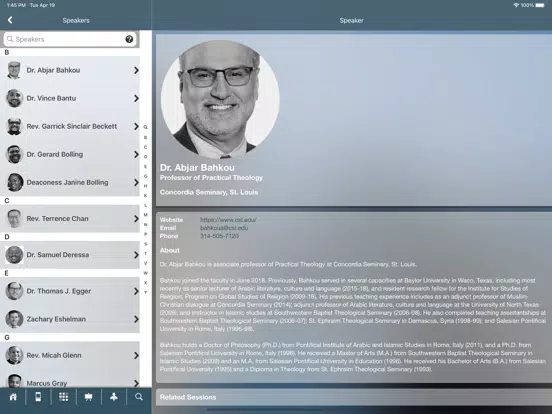
Task: Open Dr. Vince Bantu row chevron
Action: (136, 99)
